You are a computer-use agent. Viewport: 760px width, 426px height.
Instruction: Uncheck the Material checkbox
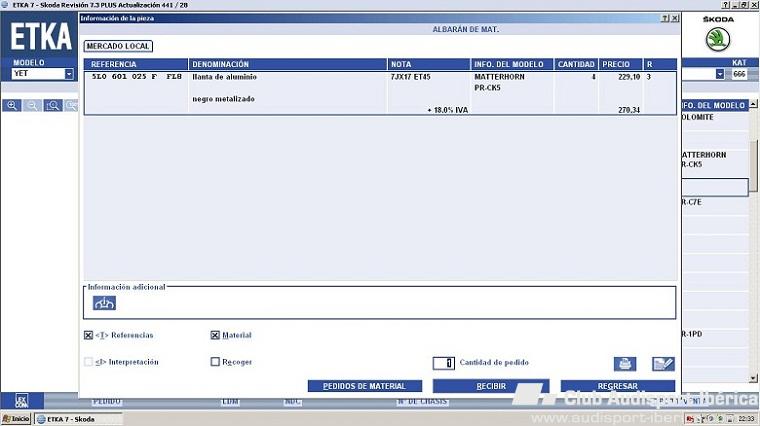(215, 335)
